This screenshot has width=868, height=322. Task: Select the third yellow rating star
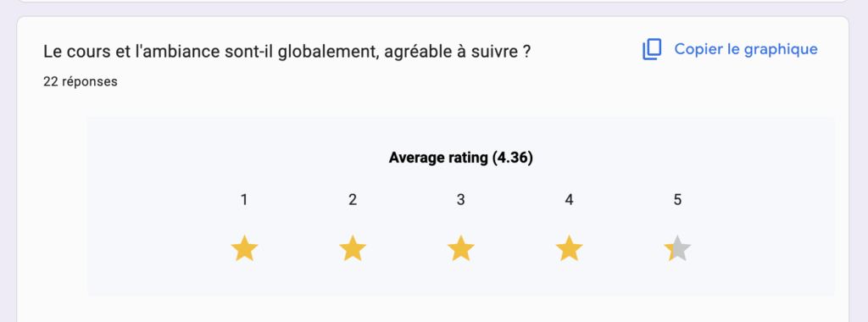[x=460, y=248]
